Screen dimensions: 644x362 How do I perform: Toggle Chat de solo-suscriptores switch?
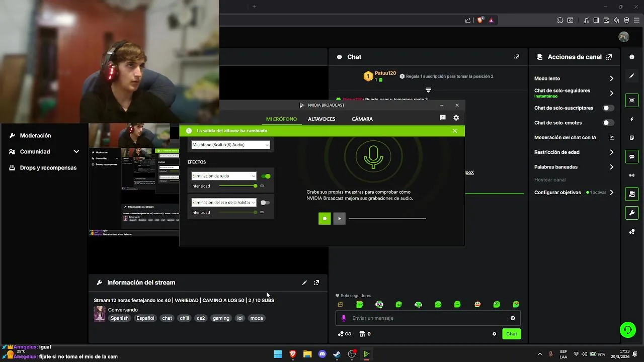[608, 108]
